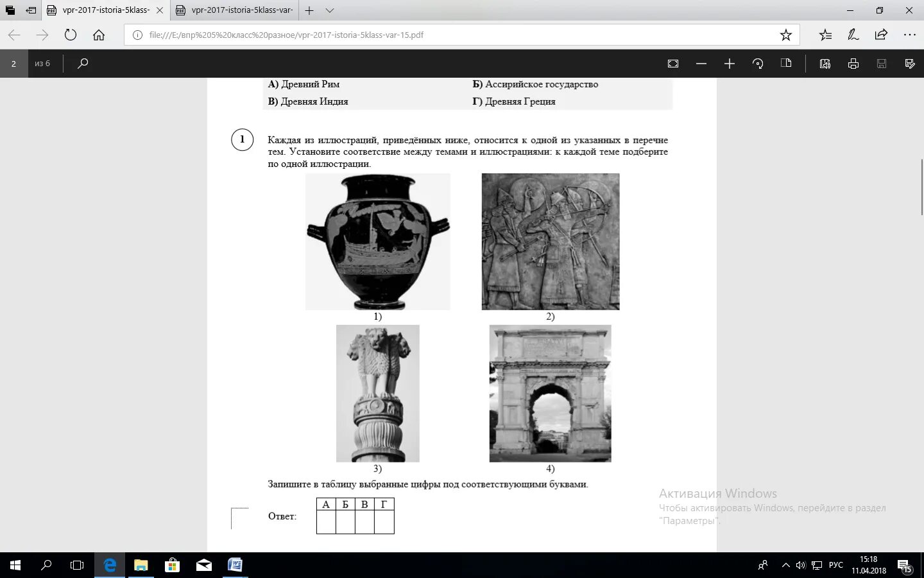Set these tabs aside icon
Image resolution: width=924 pixels, height=578 pixels.
click(x=31, y=10)
